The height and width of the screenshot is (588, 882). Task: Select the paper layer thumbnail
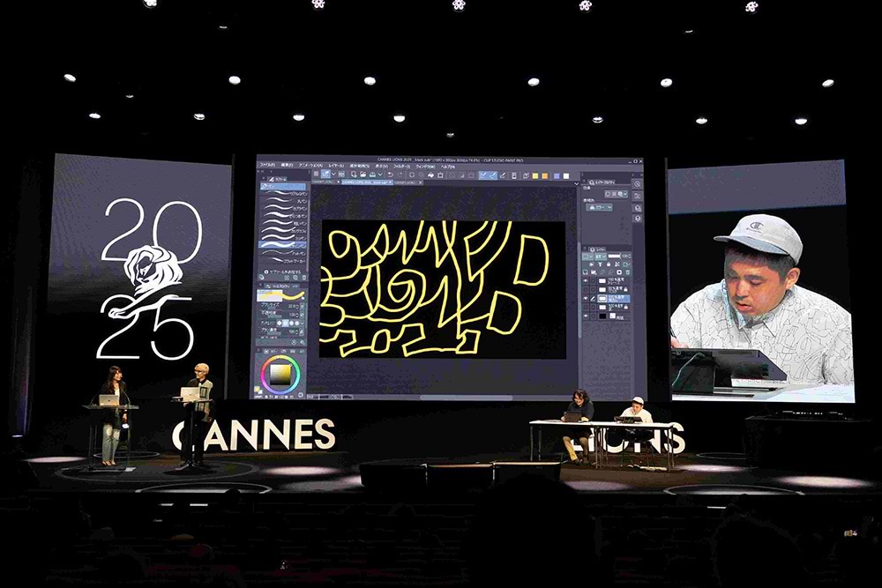point(602,316)
